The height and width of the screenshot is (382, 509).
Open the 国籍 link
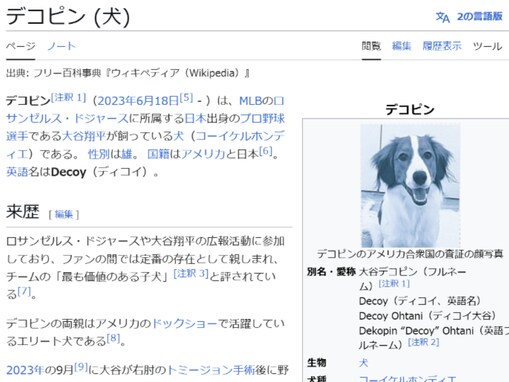tap(158, 154)
